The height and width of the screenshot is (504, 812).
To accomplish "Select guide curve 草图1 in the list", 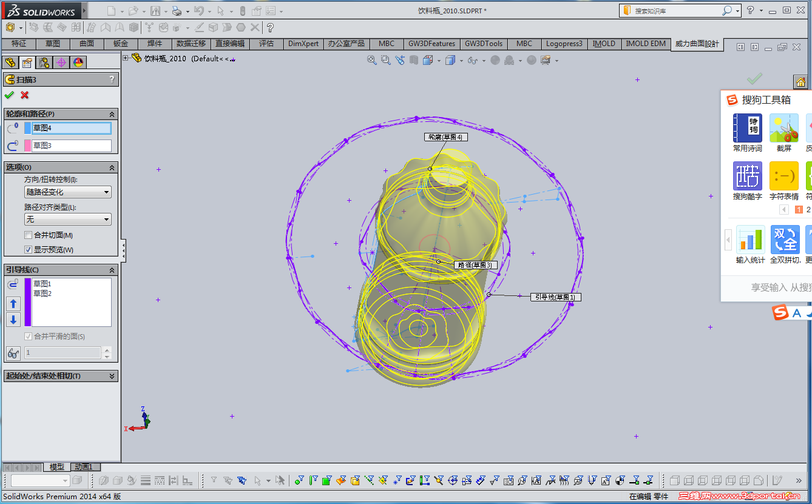I will click(x=42, y=284).
